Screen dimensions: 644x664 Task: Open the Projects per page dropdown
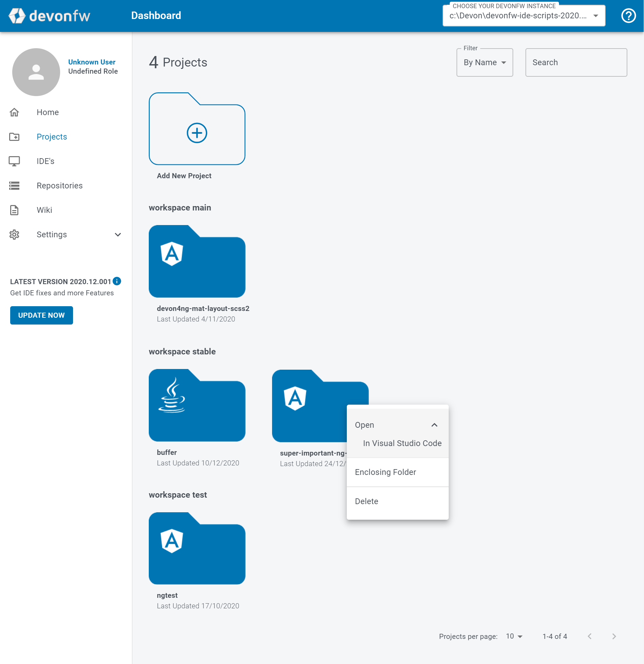click(x=513, y=636)
